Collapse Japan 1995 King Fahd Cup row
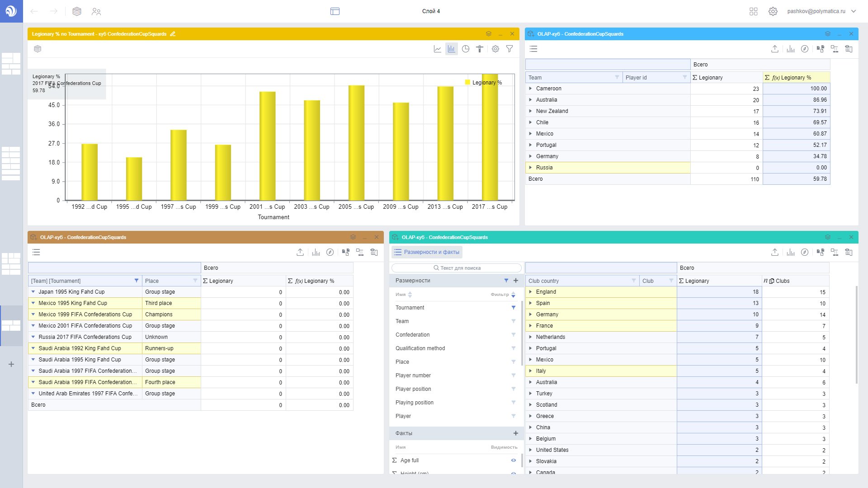This screenshot has width=868, height=488. [x=33, y=292]
